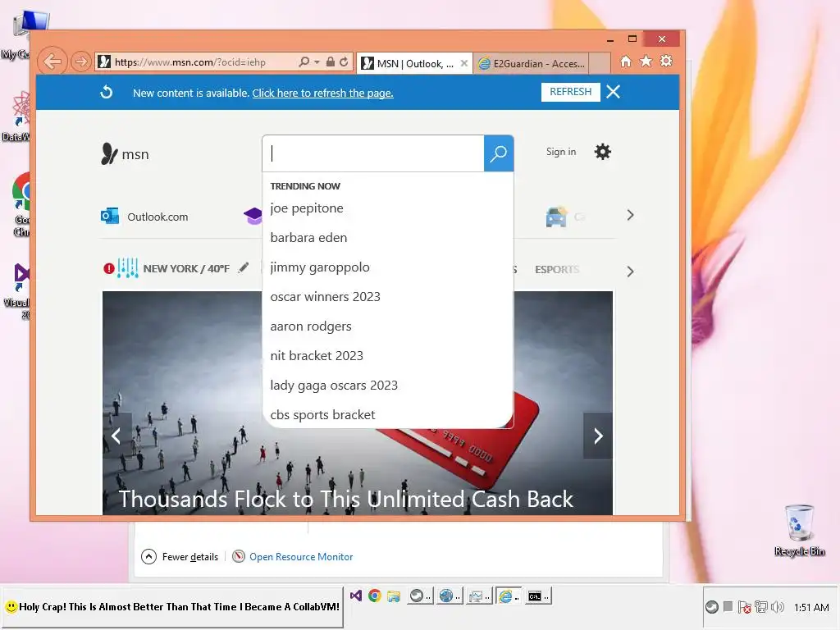Open network icon in system tray
The image size is (840, 630).
pyautogui.click(x=760, y=607)
